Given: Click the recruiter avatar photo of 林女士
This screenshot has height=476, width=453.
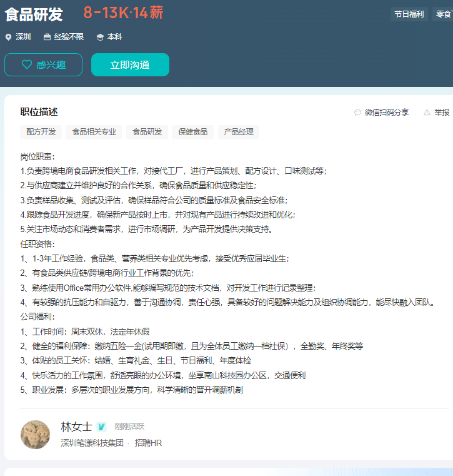Looking at the screenshot, I should point(35,435).
